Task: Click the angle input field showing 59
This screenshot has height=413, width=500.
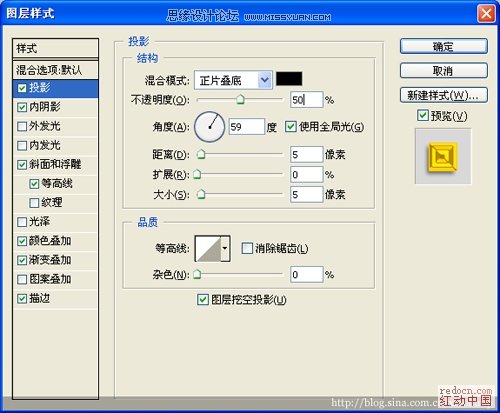Action: tap(247, 127)
